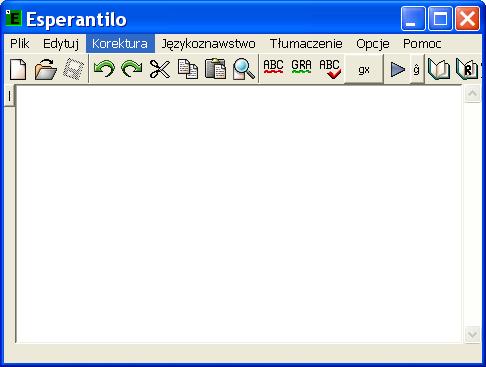Screen dimensions: 486x367
Task: Open the Pomoc menu
Action: (422, 44)
